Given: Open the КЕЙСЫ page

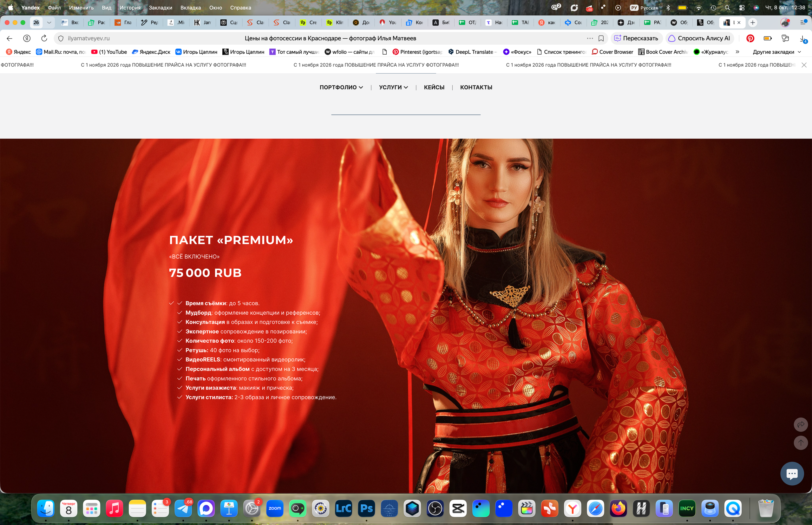Looking at the screenshot, I should coord(434,87).
